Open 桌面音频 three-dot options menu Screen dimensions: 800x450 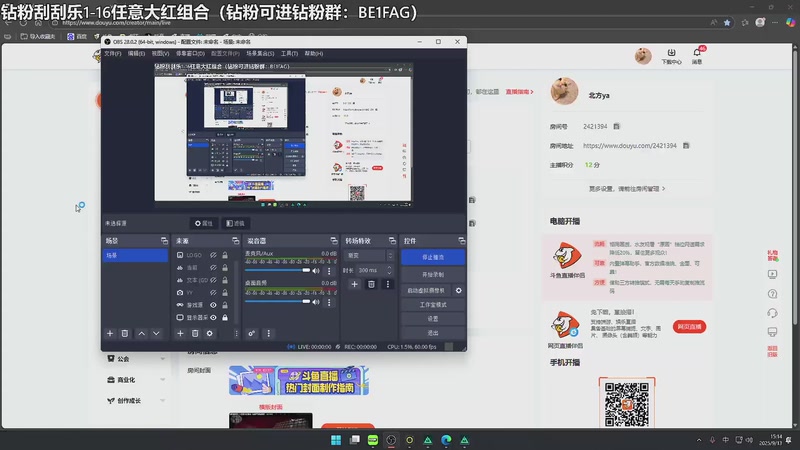[x=329, y=302]
